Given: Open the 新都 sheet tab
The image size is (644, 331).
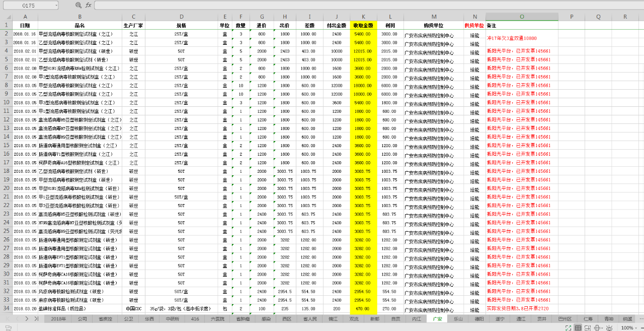Looking at the screenshot, I should [375, 319].
